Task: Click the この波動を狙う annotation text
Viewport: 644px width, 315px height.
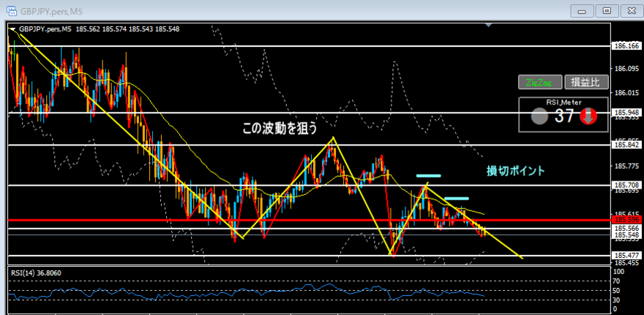Action: coord(280,128)
